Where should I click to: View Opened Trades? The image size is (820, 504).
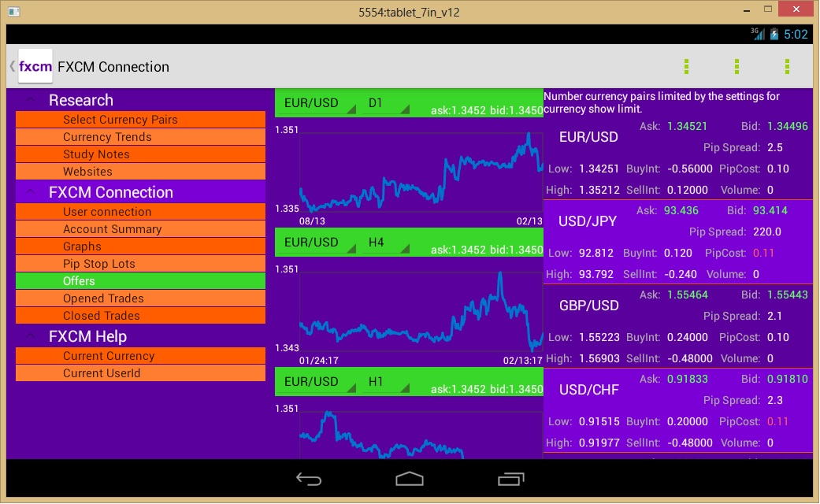141,298
